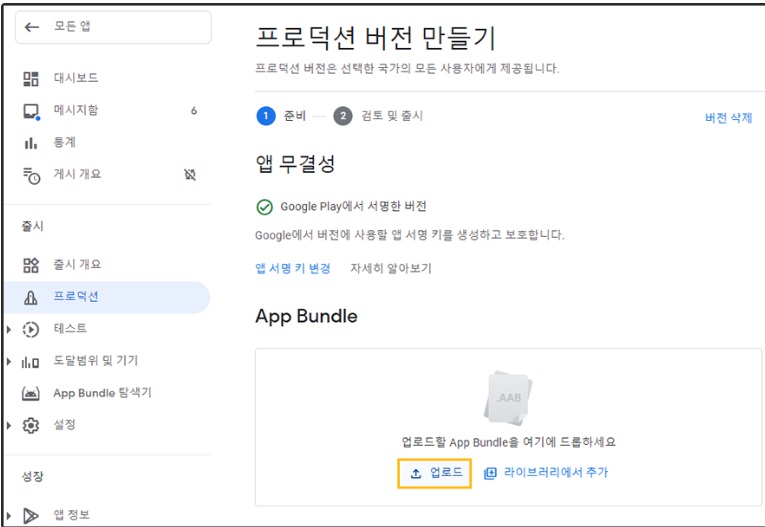The height and width of the screenshot is (527, 765).
Task: Click the Google Play에서 서명한 버전 text
Action: [x=353, y=207]
